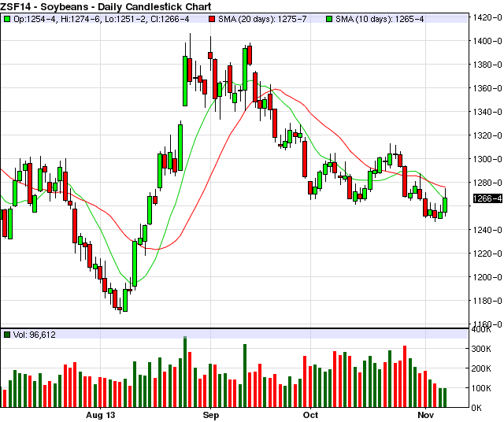The height and width of the screenshot is (422, 504).
Task: Click the 'Sep' date axis label
Action: [211, 415]
